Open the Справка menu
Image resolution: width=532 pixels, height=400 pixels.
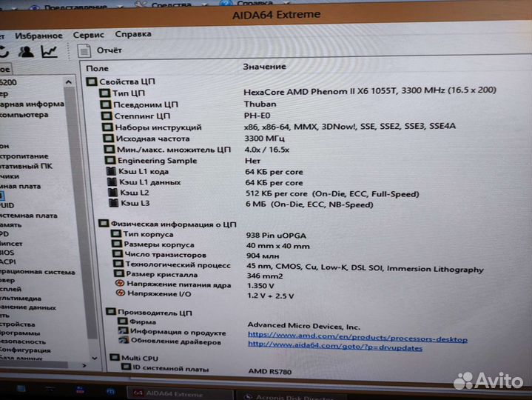click(x=133, y=34)
